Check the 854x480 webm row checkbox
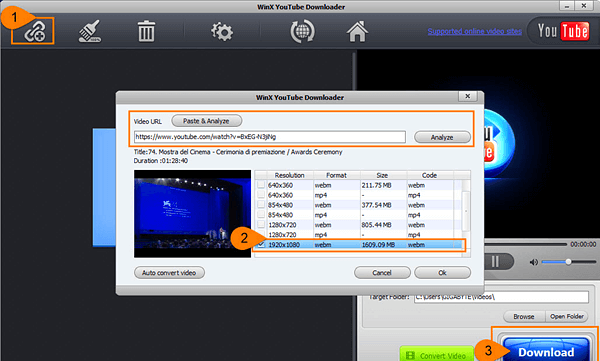This screenshot has height=361, width=600. point(261,205)
